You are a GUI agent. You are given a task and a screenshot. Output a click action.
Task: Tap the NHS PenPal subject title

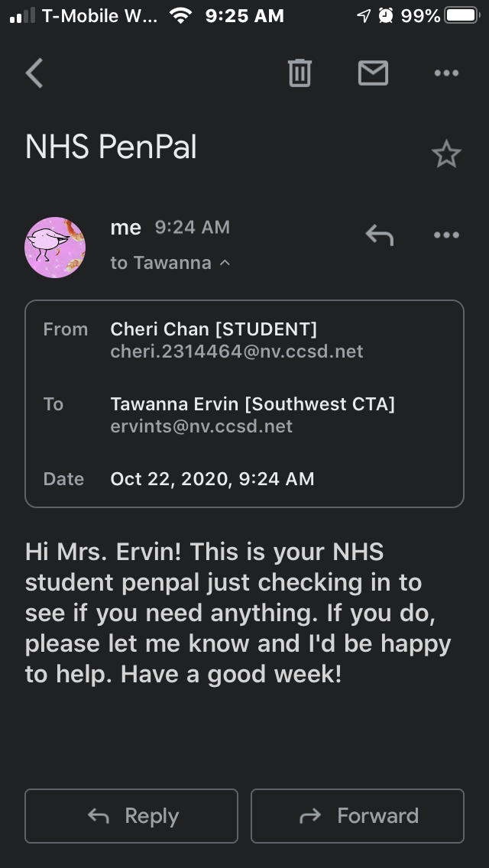coord(112,147)
